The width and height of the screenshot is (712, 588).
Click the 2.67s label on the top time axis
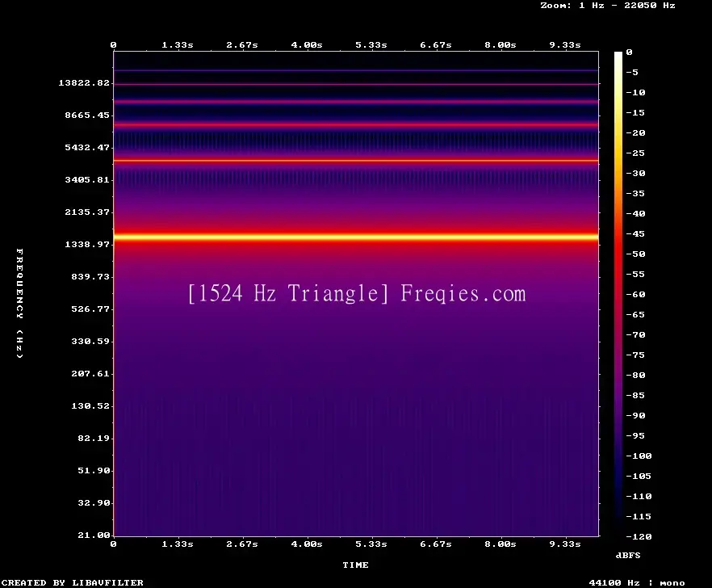pos(242,45)
